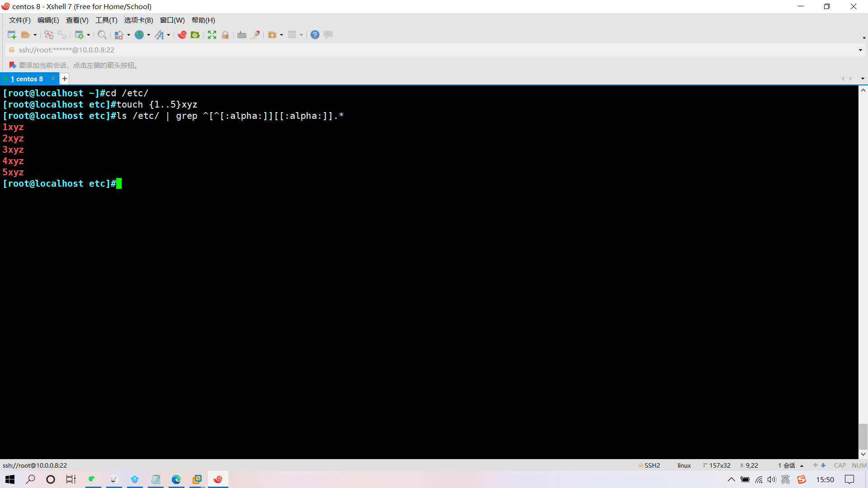
Task: Click the Find magnifier toolbar icon
Action: 102,35
